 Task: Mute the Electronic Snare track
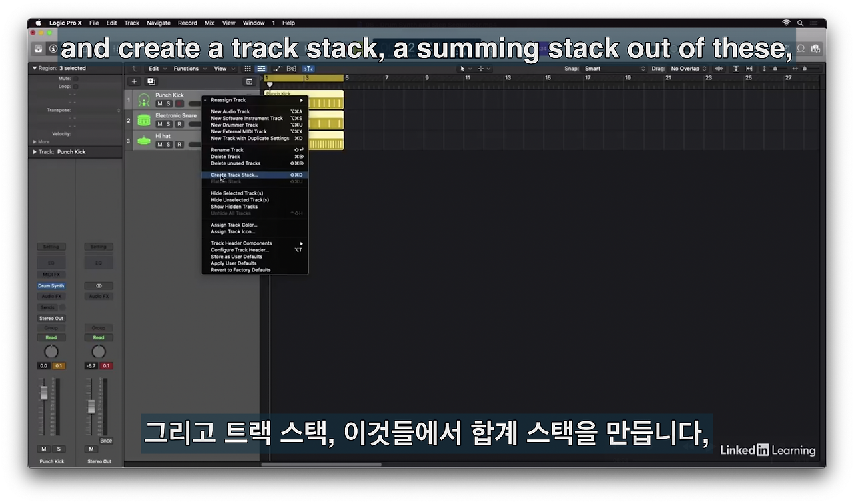click(160, 124)
